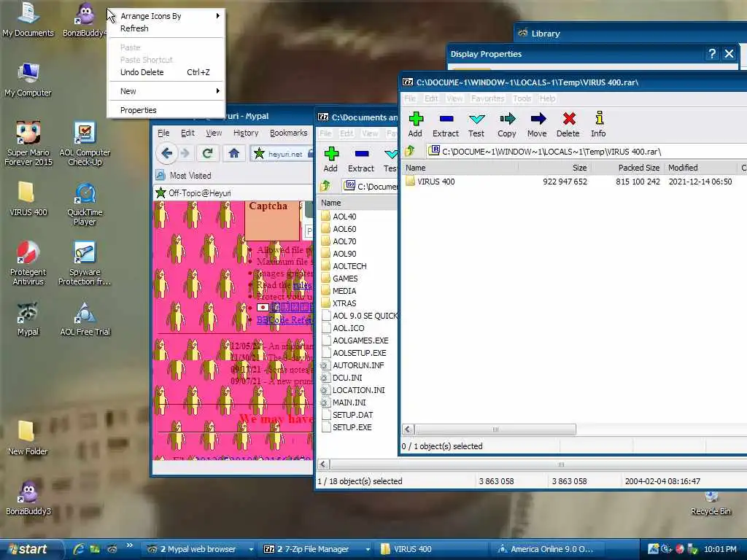Select the Mypal raccoon desktop icon
Image resolution: width=747 pixels, height=560 pixels.
[28, 319]
